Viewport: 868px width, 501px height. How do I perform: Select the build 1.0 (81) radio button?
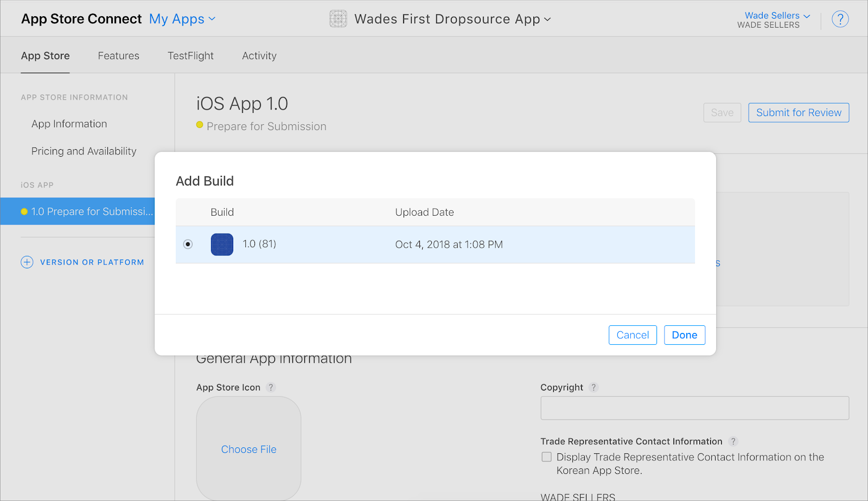pos(188,245)
